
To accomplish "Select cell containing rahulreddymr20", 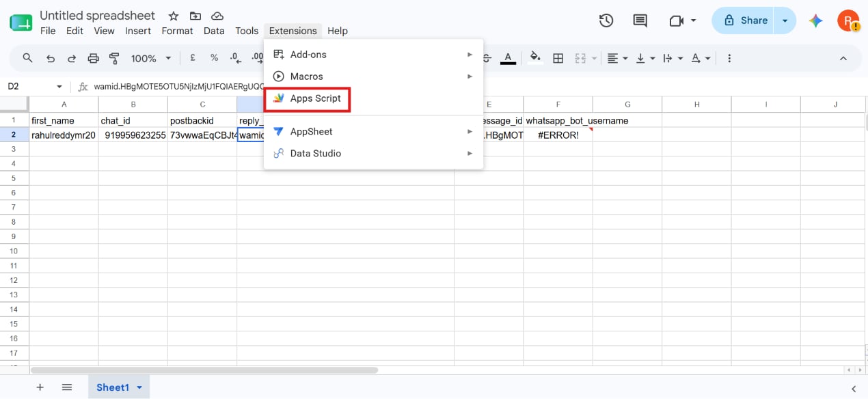I will pyautogui.click(x=64, y=135).
